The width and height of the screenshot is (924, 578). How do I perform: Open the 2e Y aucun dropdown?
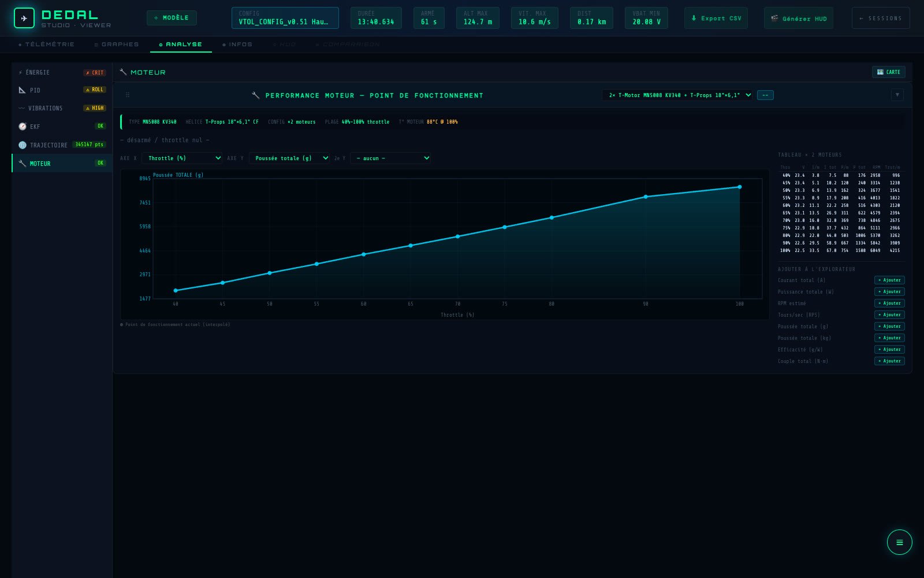click(x=390, y=158)
